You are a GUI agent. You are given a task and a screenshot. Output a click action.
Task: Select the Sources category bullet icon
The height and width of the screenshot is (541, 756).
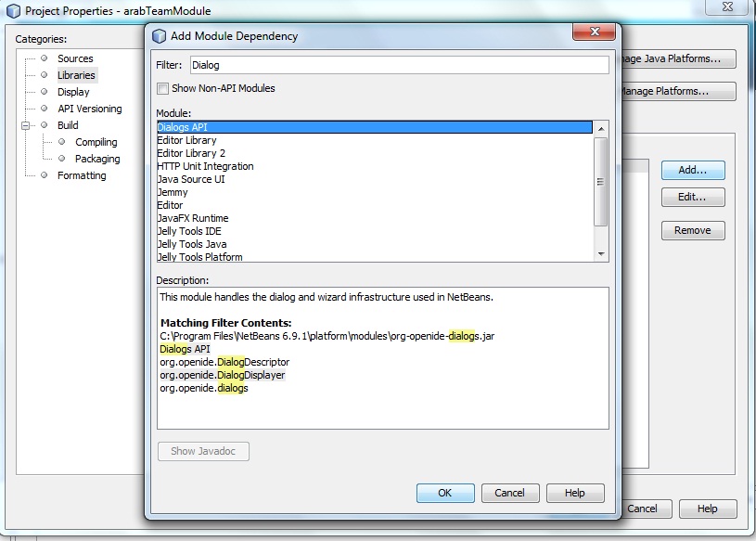click(45, 58)
